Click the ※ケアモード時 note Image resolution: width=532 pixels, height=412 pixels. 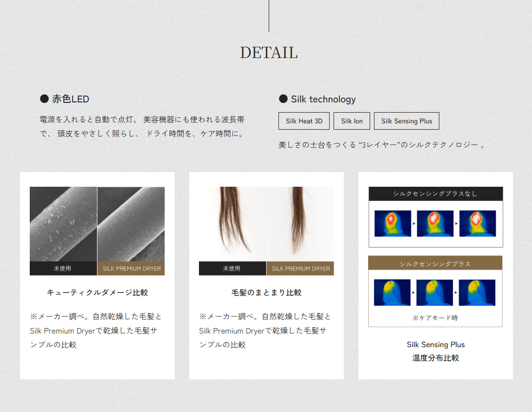click(x=435, y=318)
